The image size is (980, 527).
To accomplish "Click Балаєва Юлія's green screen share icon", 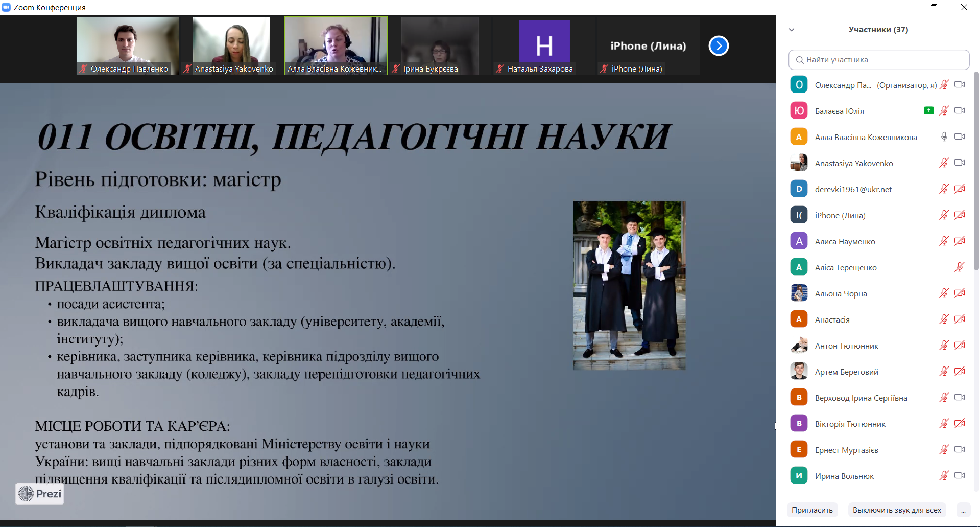I will pyautogui.click(x=928, y=110).
